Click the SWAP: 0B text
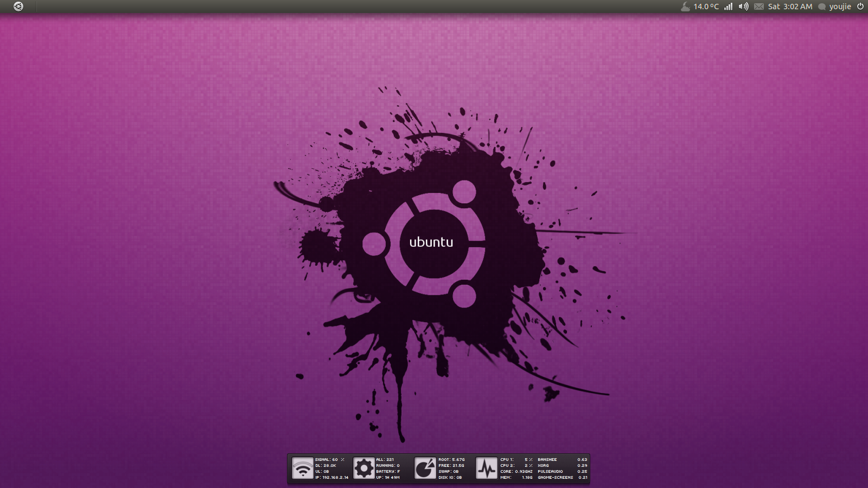Image resolution: width=868 pixels, height=488 pixels. [449, 471]
